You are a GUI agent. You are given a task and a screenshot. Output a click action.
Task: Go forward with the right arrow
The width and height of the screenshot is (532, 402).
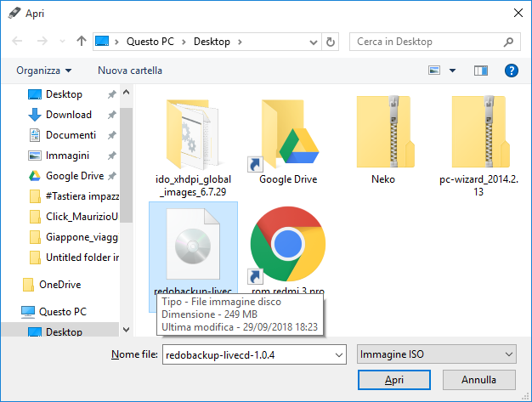(x=42, y=42)
